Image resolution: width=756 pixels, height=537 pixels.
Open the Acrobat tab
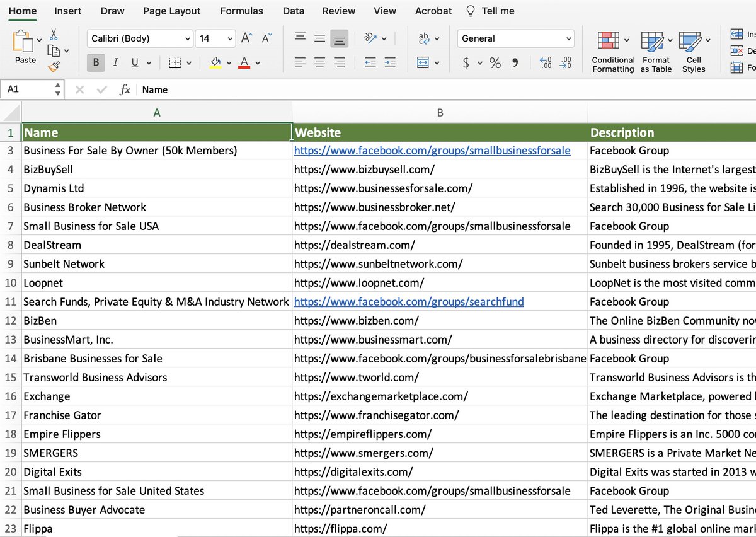pos(433,11)
